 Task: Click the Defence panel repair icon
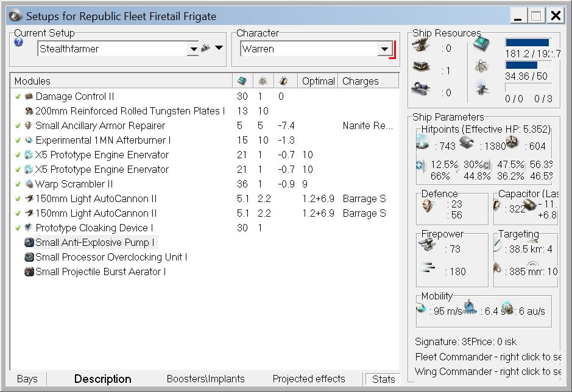pyautogui.click(x=428, y=206)
